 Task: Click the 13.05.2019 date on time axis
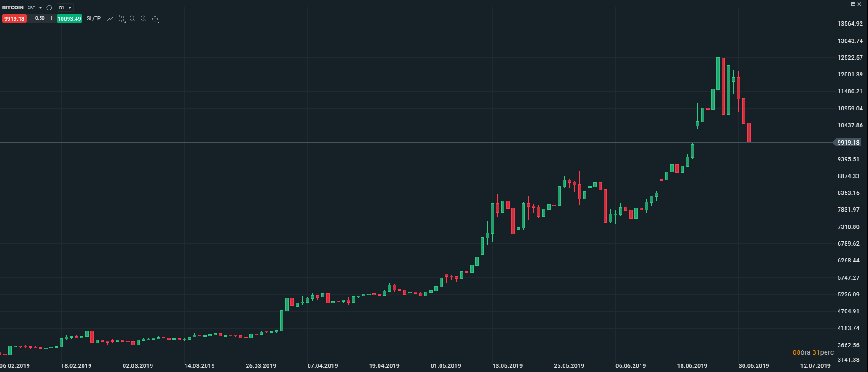click(507, 366)
